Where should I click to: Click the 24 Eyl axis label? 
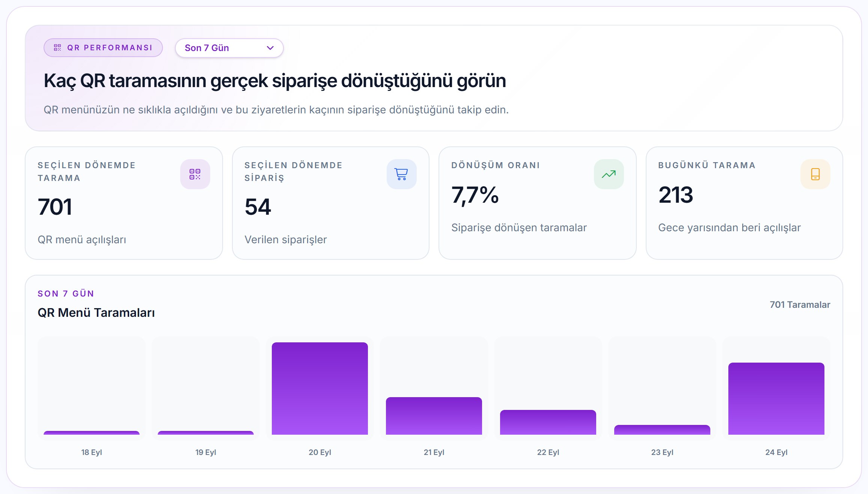coord(776,452)
